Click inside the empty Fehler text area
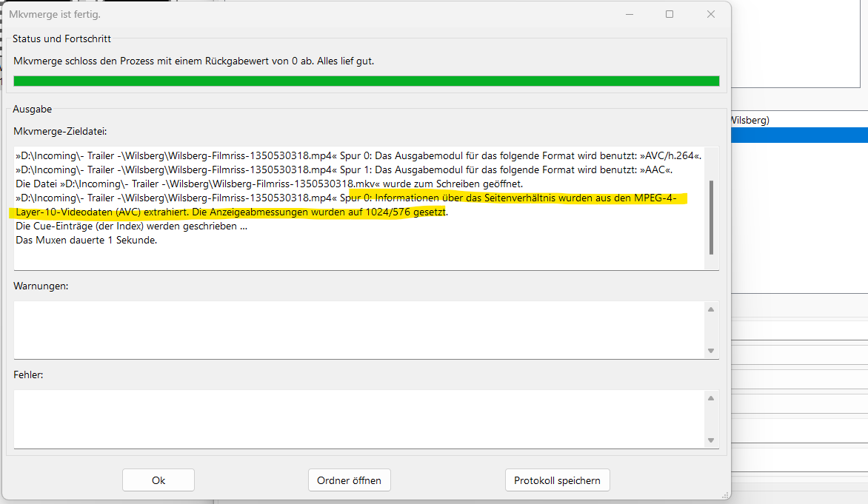The height and width of the screenshot is (504, 868). pos(358,419)
